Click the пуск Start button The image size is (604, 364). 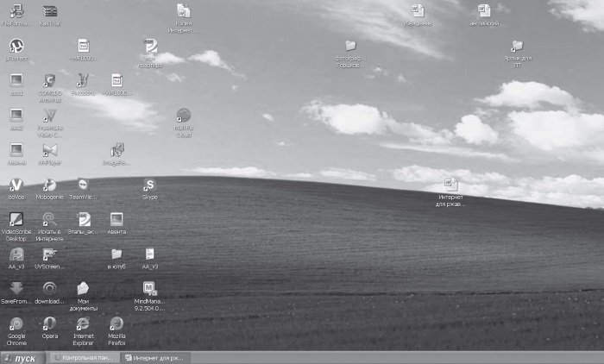pos(22,358)
